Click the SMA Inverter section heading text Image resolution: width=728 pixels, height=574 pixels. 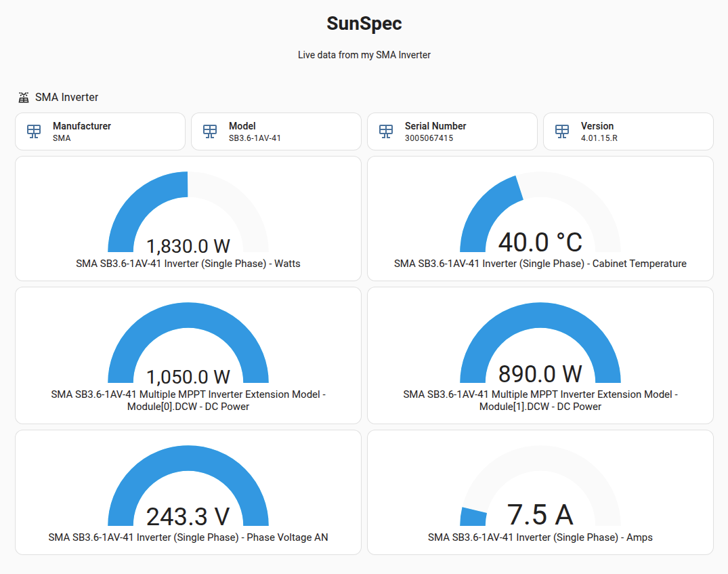67,97
